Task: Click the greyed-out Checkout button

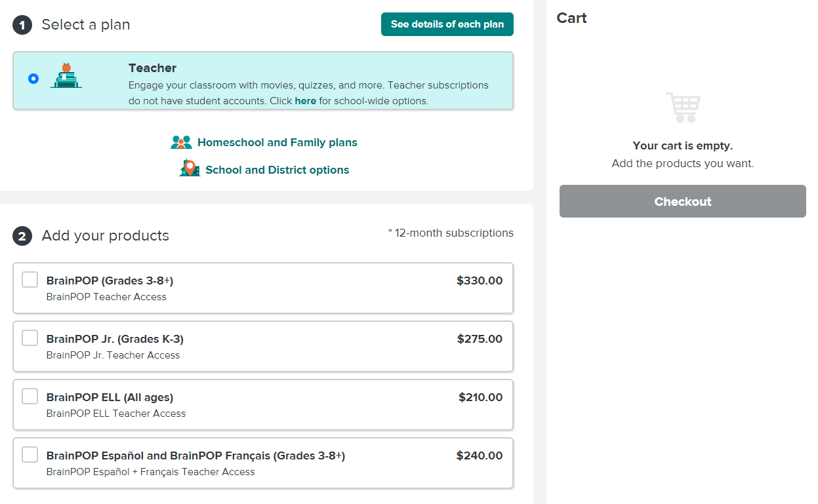Action: coord(683,201)
